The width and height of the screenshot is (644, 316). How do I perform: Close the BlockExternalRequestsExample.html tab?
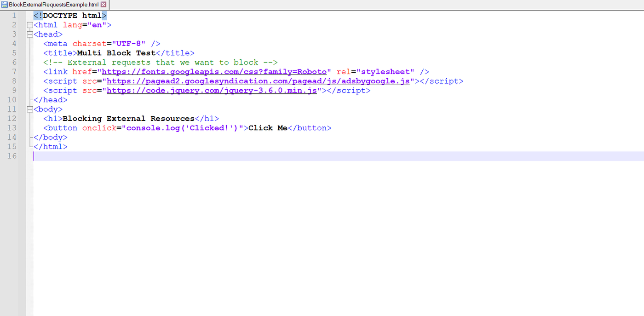point(103,5)
